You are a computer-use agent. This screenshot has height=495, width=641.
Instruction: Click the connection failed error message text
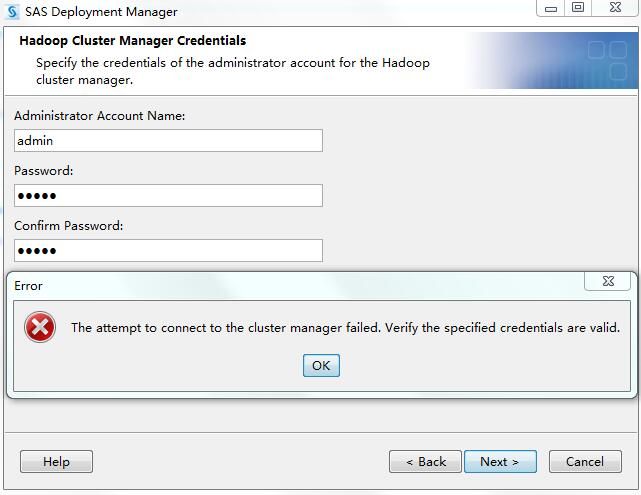click(x=345, y=327)
